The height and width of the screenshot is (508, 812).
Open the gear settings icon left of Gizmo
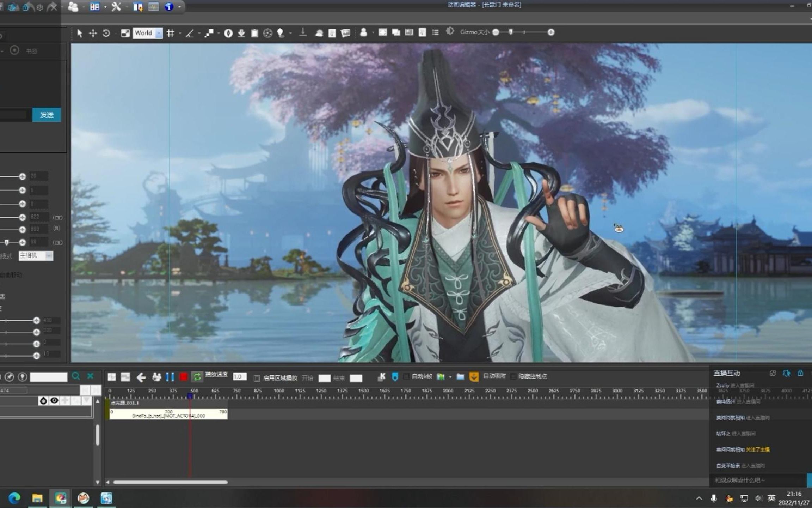point(450,31)
